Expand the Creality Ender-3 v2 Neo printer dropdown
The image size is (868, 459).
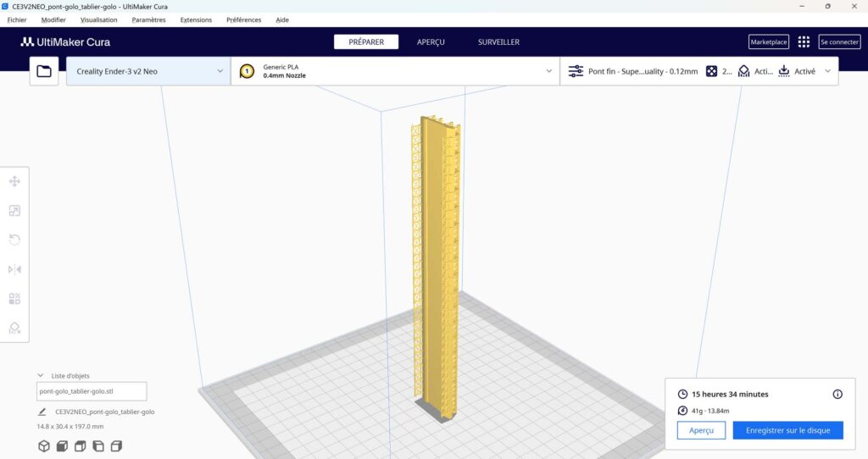pyautogui.click(x=147, y=72)
